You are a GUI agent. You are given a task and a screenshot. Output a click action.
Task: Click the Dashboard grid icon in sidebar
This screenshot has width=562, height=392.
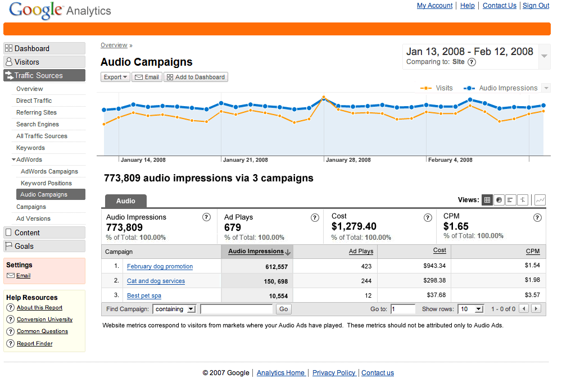coord(8,48)
